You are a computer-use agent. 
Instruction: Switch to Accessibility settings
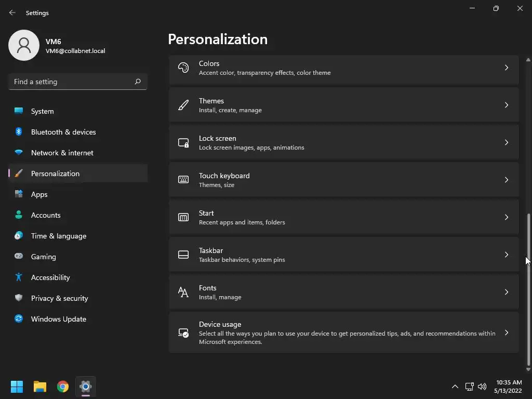coord(50,277)
